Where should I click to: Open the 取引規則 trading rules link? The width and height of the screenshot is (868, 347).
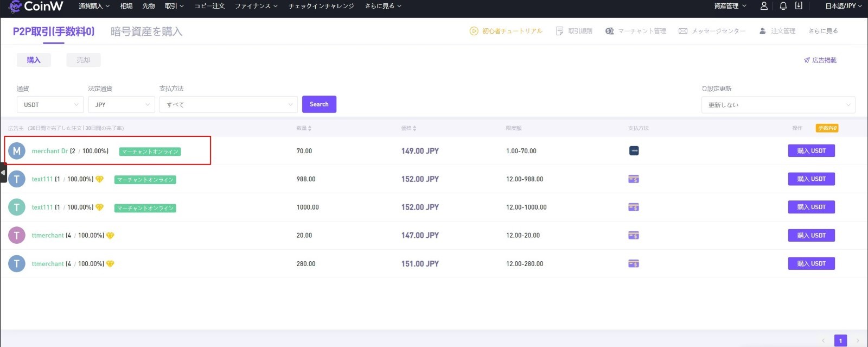tap(575, 31)
